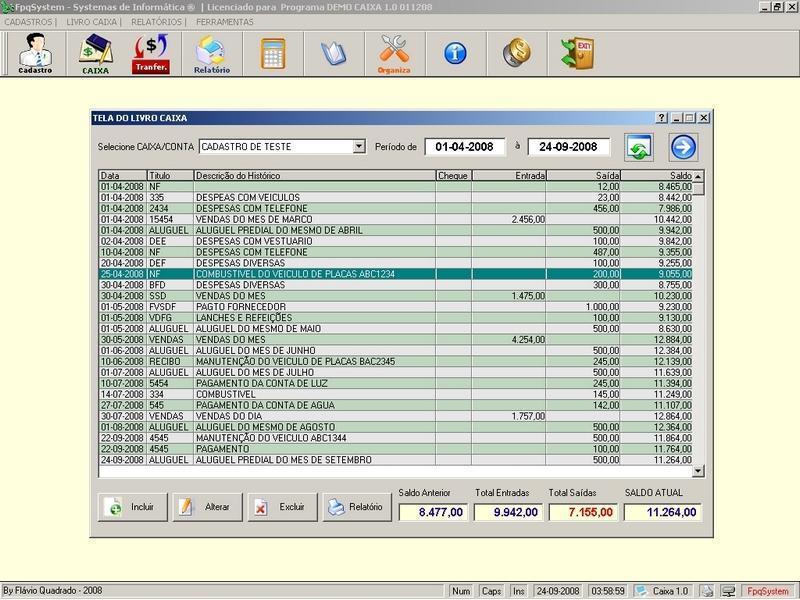Open the Cadastro toolbar icon
Screen dimensions: 800x600
tap(35, 54)
